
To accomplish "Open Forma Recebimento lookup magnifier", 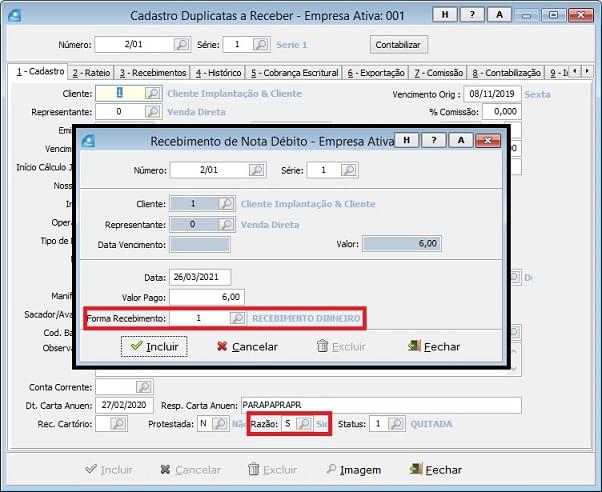I will (237, 318).
